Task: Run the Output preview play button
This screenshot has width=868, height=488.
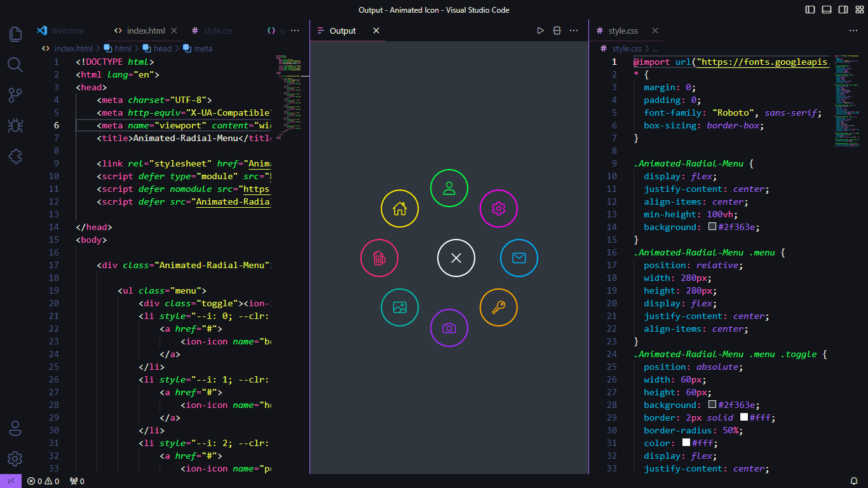Action: tap(540, 30)
